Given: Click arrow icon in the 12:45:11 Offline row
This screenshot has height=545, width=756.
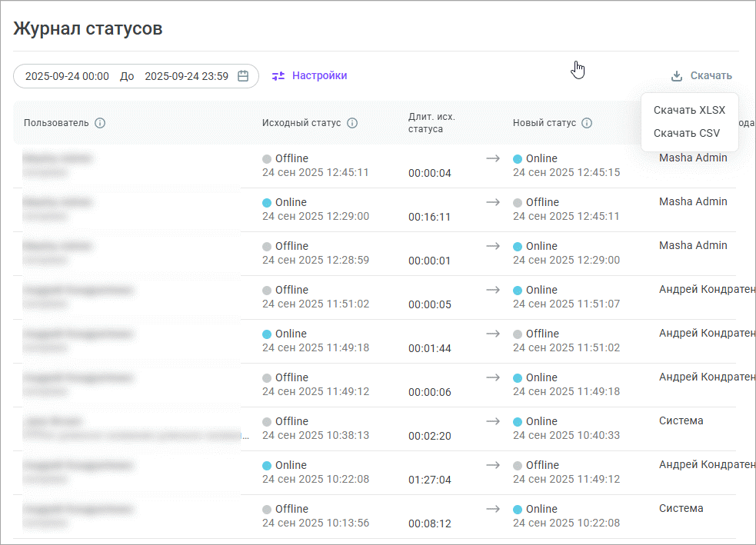Looking at the screenshot, I should pos(492,158).
